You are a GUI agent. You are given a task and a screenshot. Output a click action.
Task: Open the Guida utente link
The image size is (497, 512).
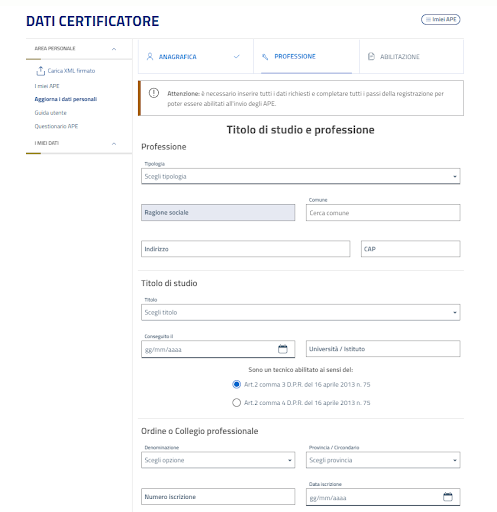pyautogui.click(x=51, y=113)
